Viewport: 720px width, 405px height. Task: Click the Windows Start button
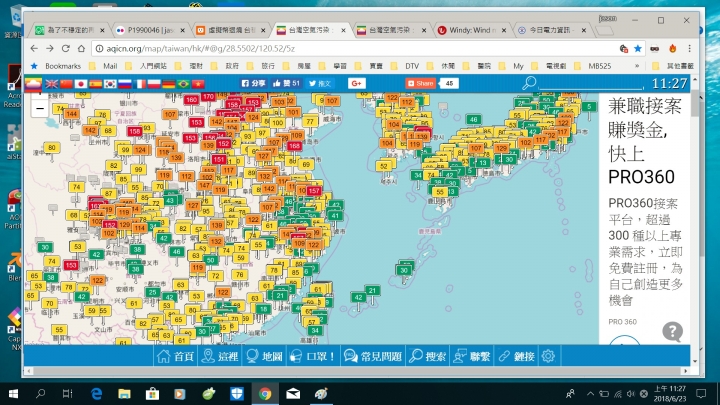[13, 394]
